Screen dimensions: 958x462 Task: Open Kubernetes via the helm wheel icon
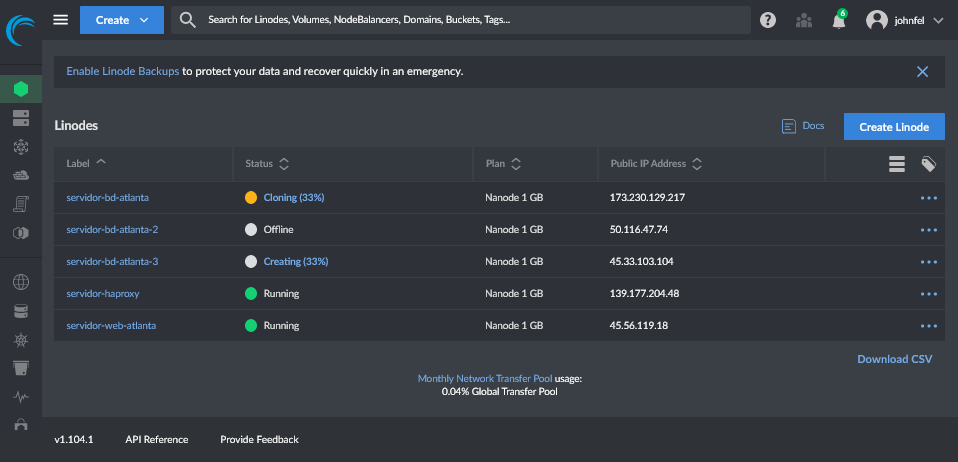(x=20, y=340)
